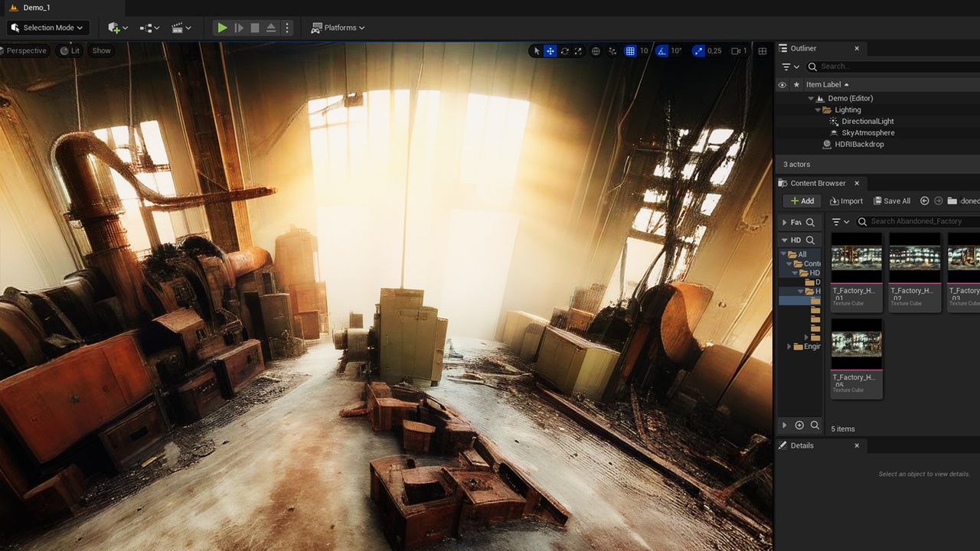Open the Blueprints dropdown in toolbar
980x551 pixels.
pos(149,28)
